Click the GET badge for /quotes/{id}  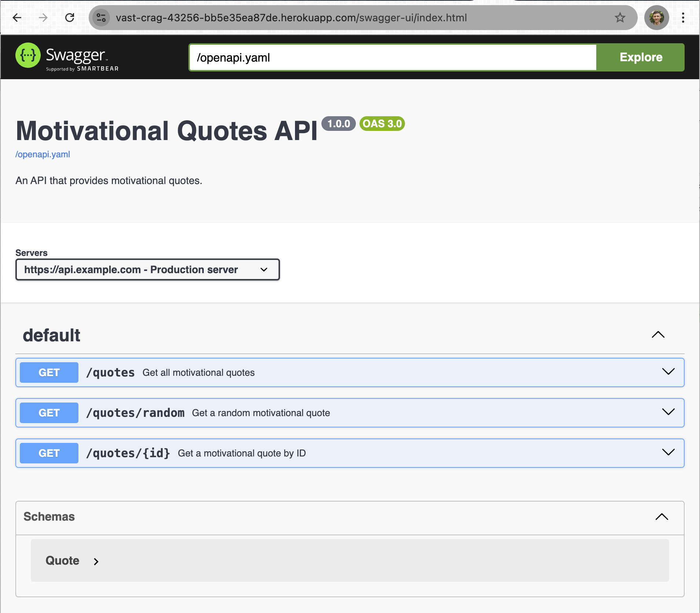pos(49,453)
